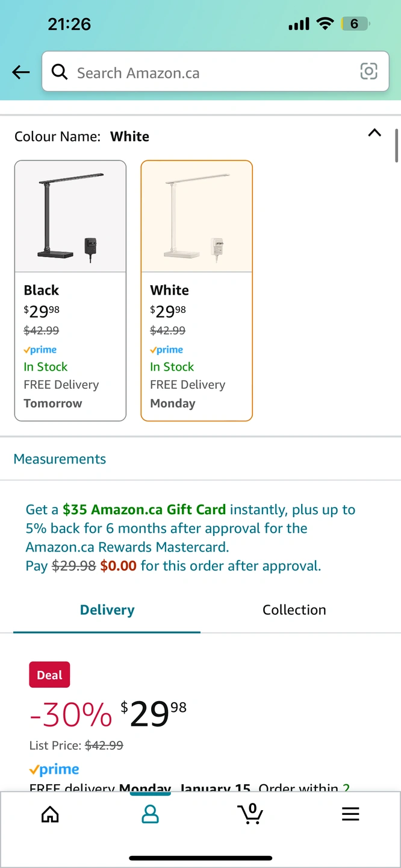
Task: Switch to the Delivery tab
Action: [107, 610]
